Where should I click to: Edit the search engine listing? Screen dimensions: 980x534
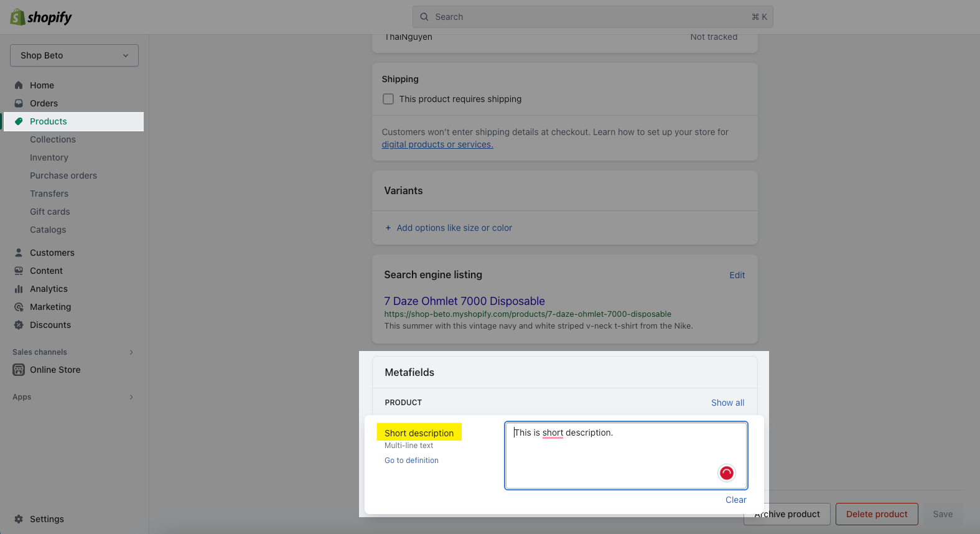click(x=737, y=275)
